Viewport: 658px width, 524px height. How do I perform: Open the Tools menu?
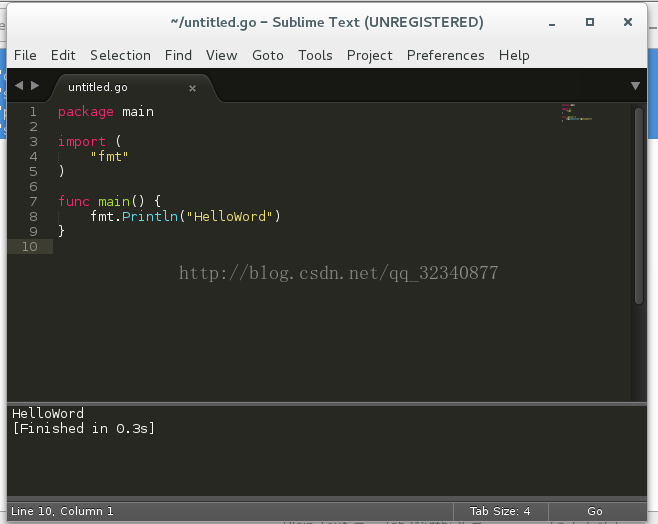315,55
